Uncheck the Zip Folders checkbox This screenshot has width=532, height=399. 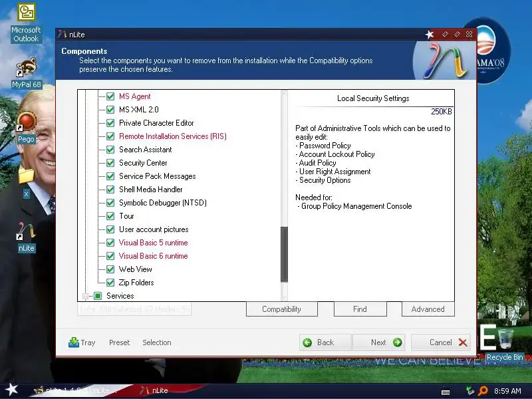[x=110, y=283]
